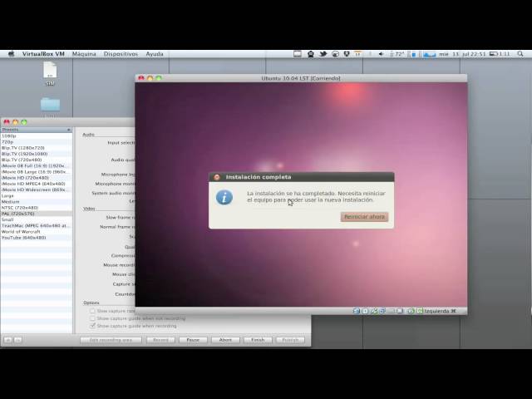Click the Abort button

pos(225,340)
